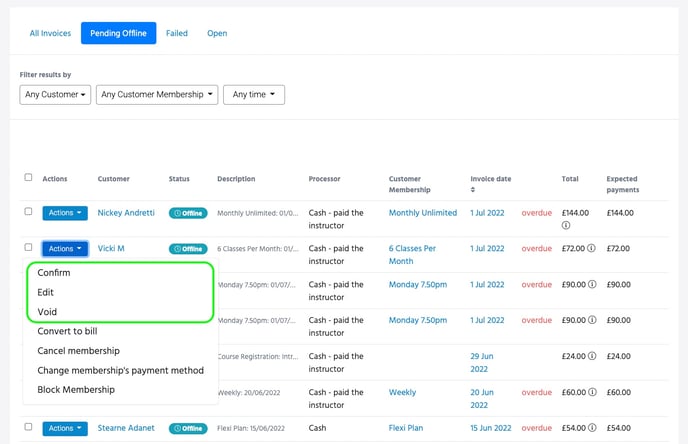Sort by Invoice date column arrows
Screen dimensions: 688x444
[474, 190]
